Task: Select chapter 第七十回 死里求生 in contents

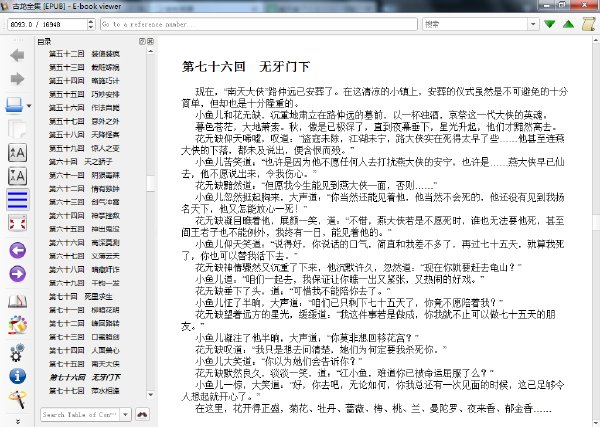Action: point(80,297)
